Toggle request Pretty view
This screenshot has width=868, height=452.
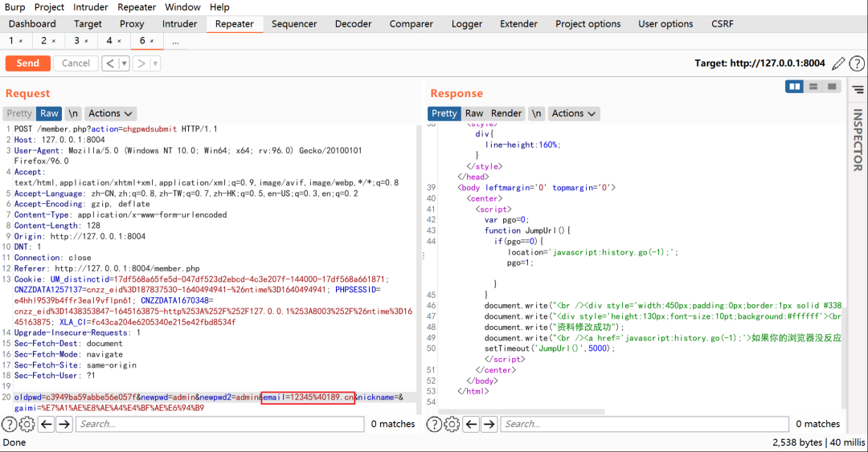19,113
